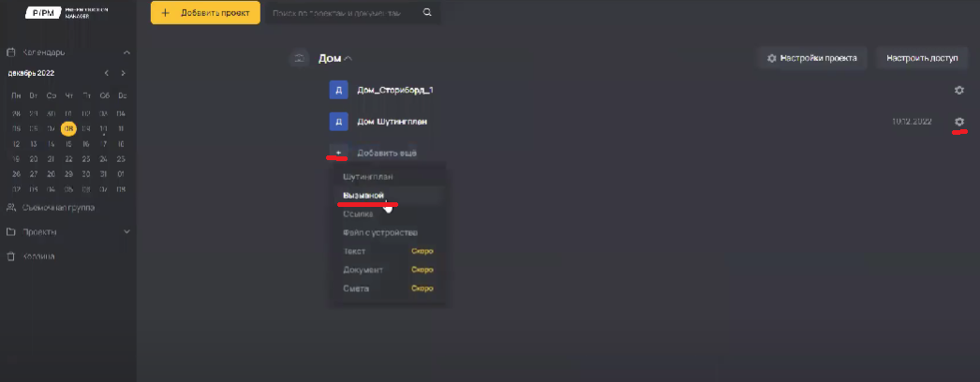This screenshot has height=382, width=980.
Task: Select the highlighted day 08 in the calendar
Action: 68,128
